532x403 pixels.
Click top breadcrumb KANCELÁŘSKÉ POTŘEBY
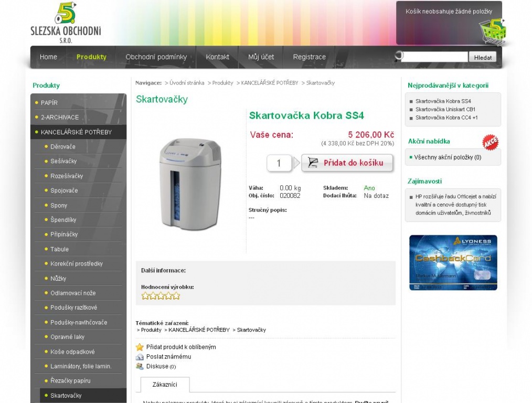tap(269, 83)
